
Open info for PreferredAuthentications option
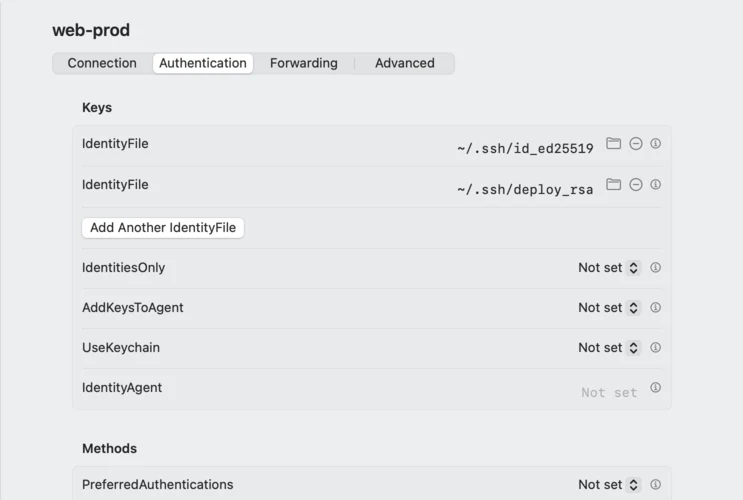655,484
